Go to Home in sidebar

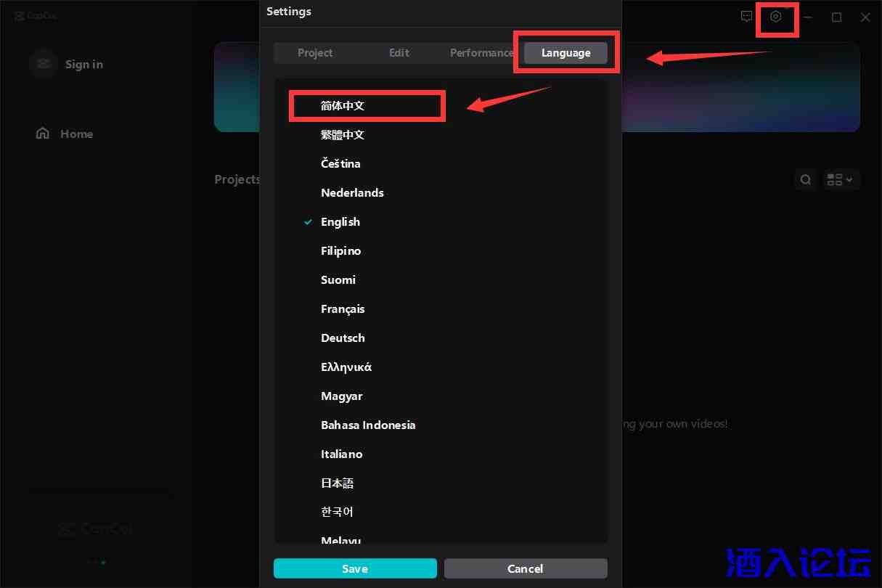(x=76, y=134)
